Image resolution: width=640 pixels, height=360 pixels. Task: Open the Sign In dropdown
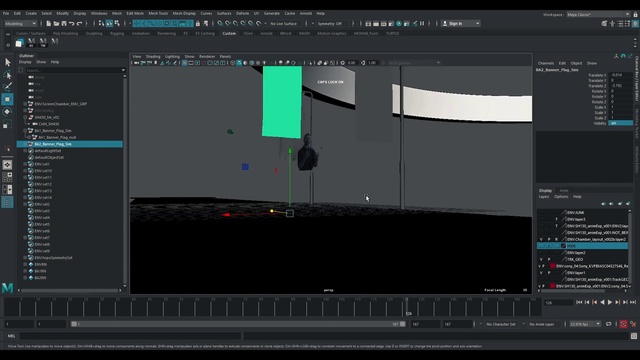[x=461, y=24]
